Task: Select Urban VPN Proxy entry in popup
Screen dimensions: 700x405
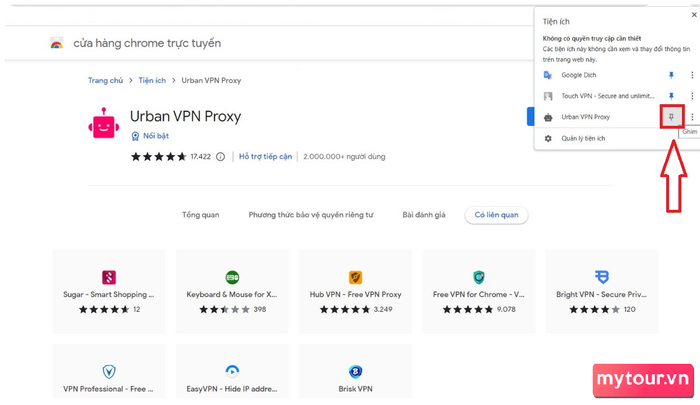Action: click(x=585, y=117)
